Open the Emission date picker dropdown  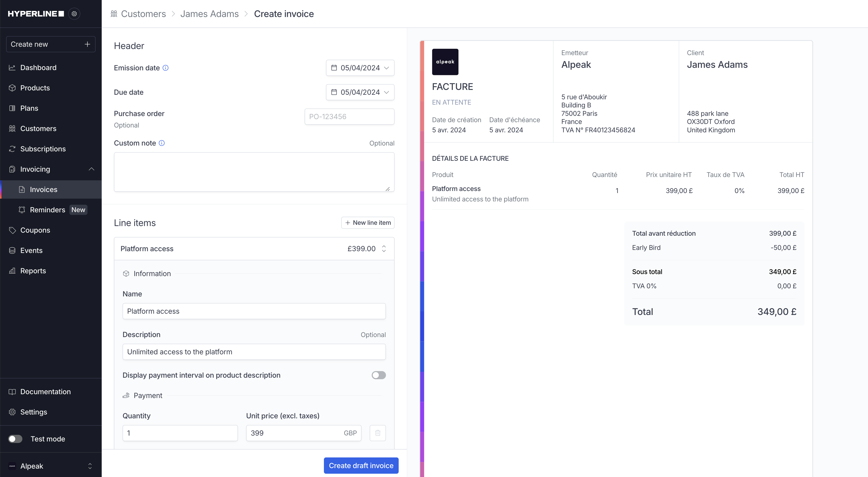(x=360, y=68)
